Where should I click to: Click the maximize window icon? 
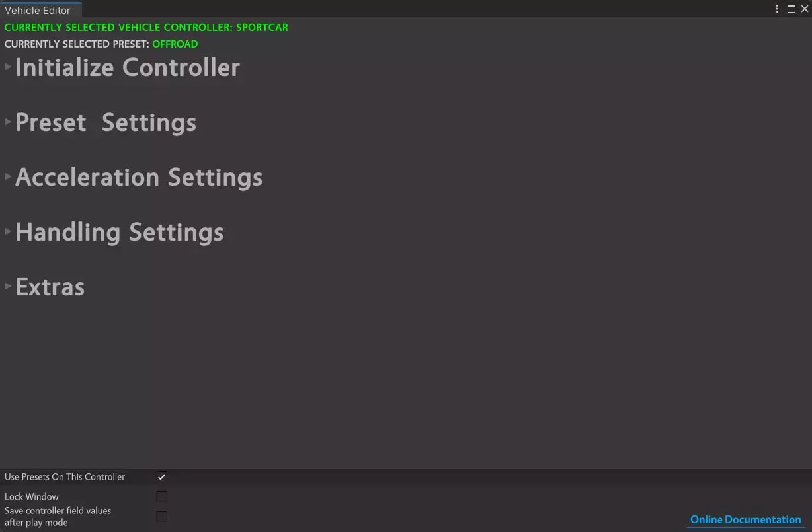coord(791,9)
